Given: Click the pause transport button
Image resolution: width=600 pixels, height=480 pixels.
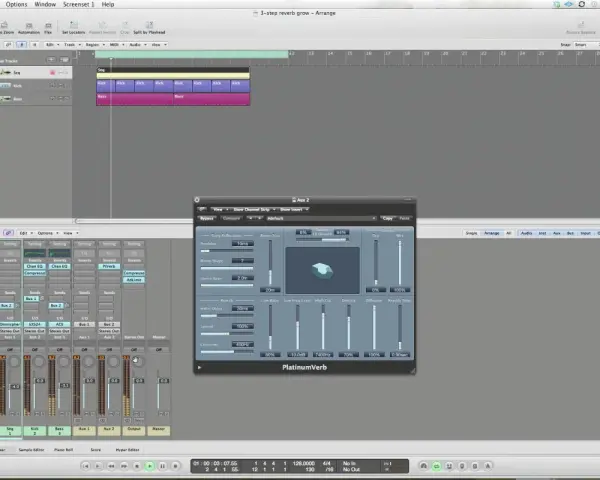Looking at the screenshot, I should [x=162, y=466].
